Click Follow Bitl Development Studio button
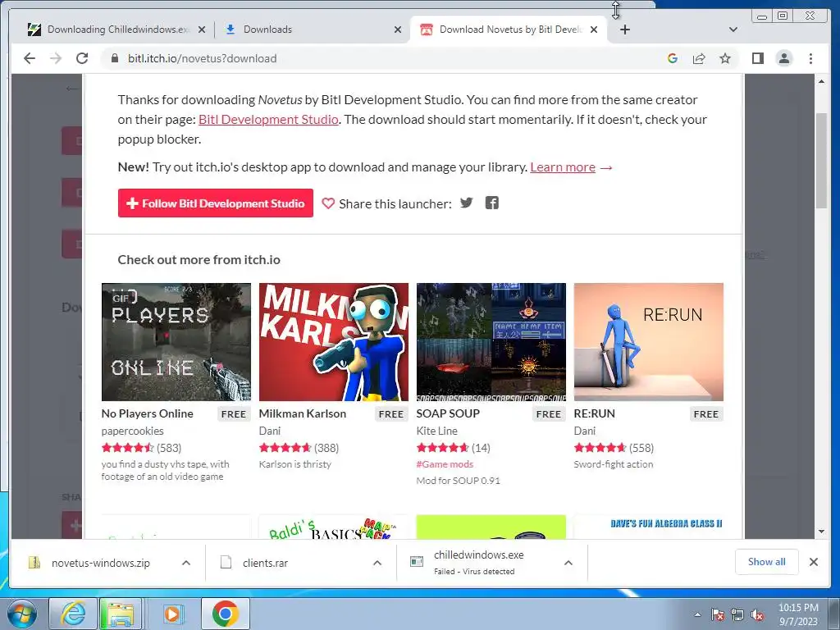 216,203
